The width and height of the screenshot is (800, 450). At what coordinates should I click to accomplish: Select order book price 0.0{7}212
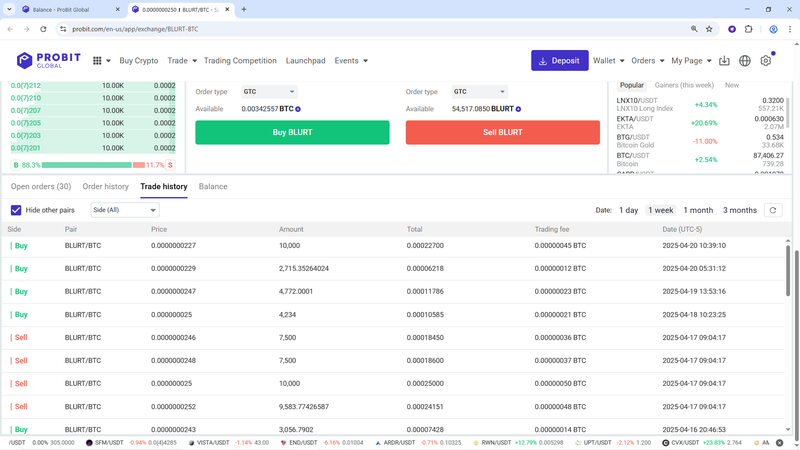(x=26, y=86)
